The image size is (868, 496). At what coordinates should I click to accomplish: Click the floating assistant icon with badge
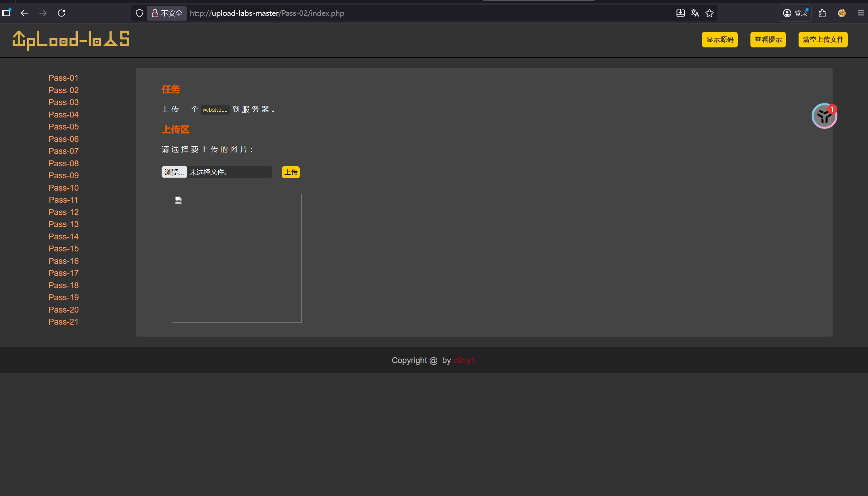[824, 116]
